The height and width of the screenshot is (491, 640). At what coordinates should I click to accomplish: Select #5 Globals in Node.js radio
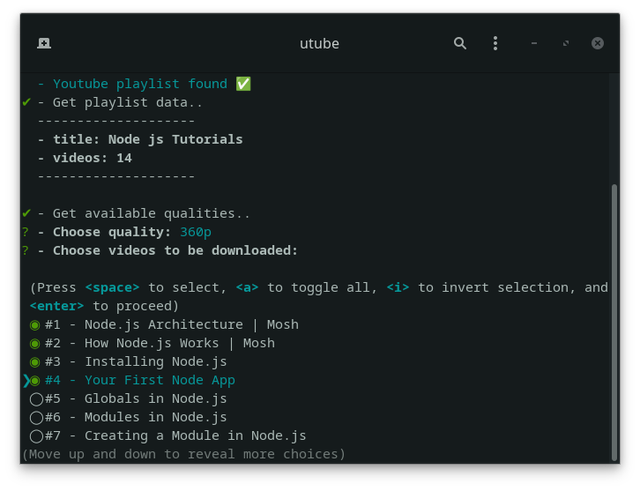36,399
